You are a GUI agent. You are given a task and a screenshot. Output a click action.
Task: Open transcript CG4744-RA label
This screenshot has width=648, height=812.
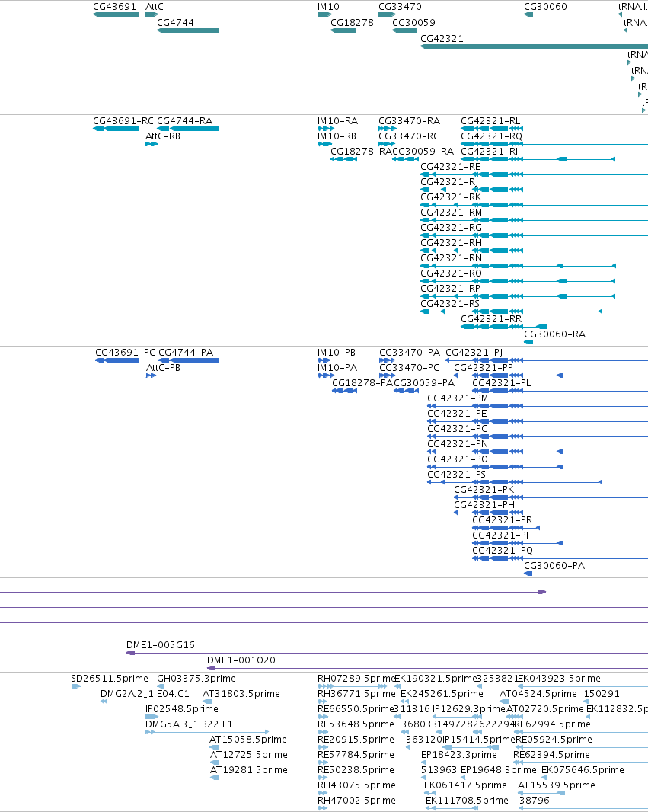click(x=185, y=121)
